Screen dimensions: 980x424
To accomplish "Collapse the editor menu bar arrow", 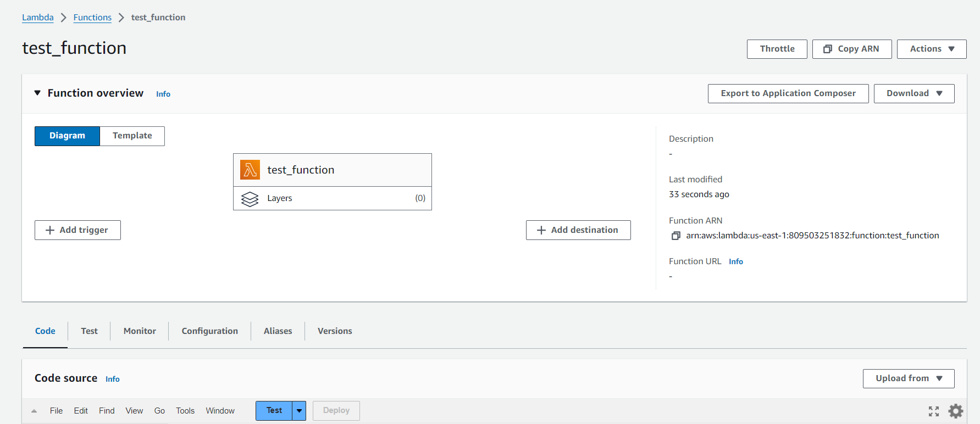I will click(x=34, y=411).
